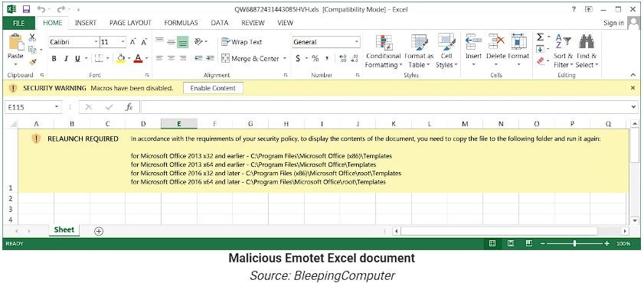Click the Copy icon
The image size is (644, 283).
coord(32,50)
